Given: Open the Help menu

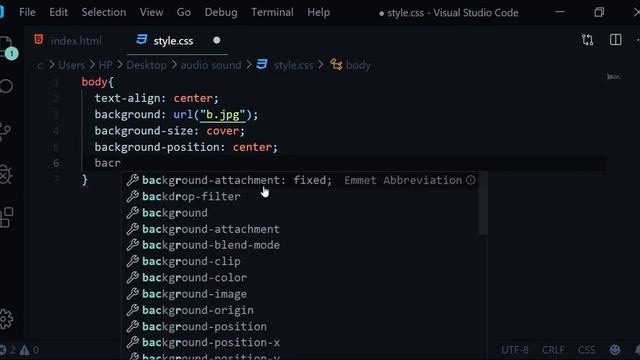Looking at the screenshot, I should click(x=319, y=12).
